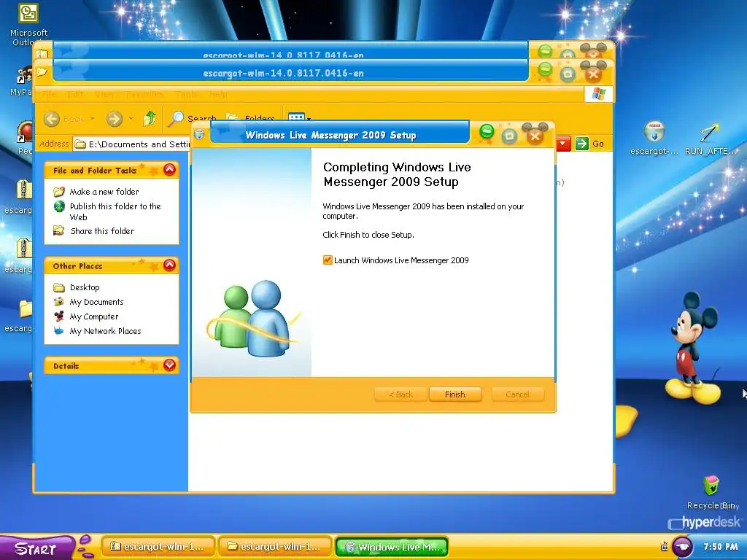Screen dimensions: 747x560
Task: Expand the Details panel
Action: pyautogui.click(x=169, y=365)
